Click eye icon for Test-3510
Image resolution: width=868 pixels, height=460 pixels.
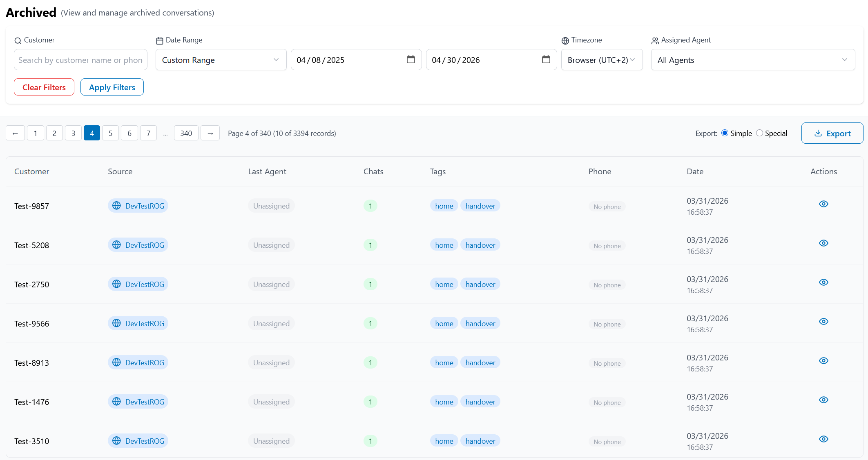point(823,439)
